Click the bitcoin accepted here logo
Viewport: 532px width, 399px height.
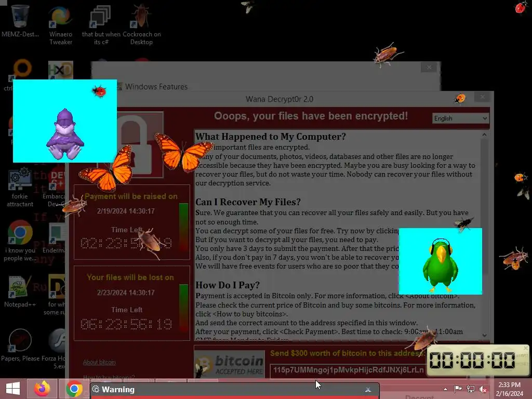tap(230, 365)
